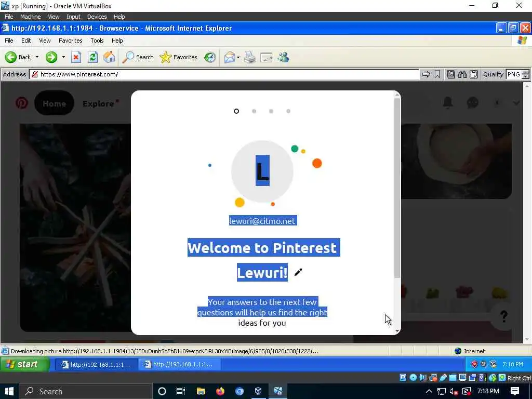The width and height of the screenshot is (532, 399).
Task: Click the screenshot icon next to the bookmark icon
Action: 451,74
